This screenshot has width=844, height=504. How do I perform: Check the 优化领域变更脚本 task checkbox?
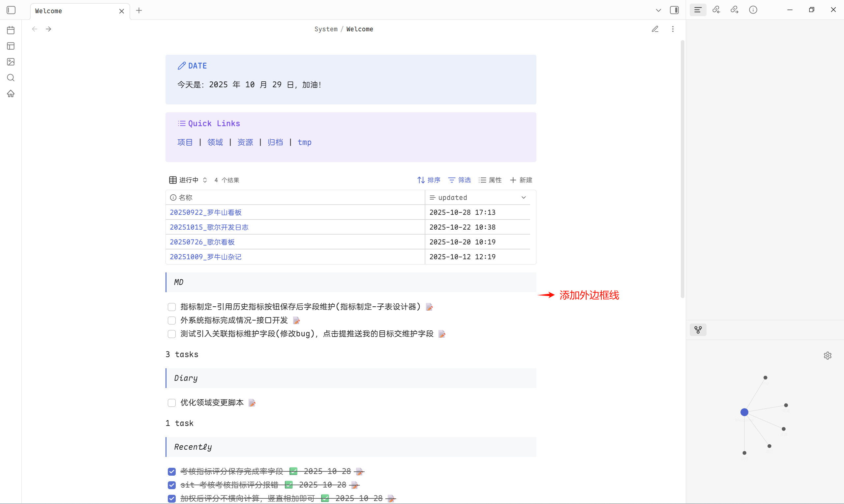tap(172, 403)
